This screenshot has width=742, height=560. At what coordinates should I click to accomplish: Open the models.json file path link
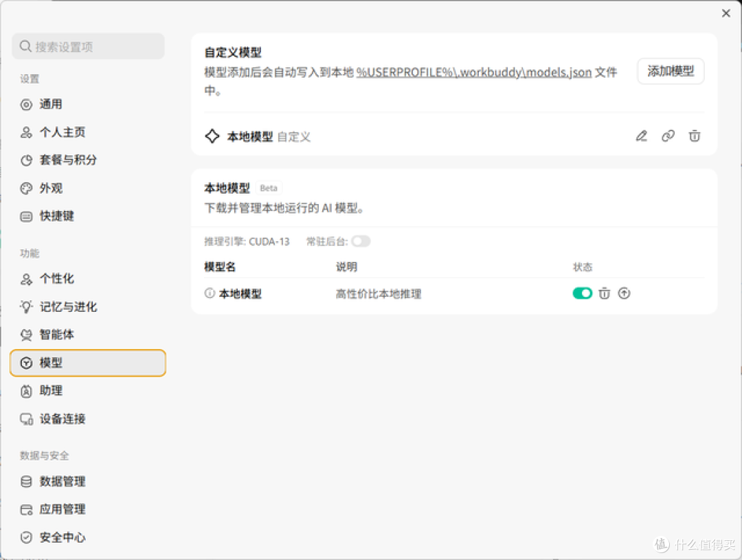pyautogui.click(x=473, y=72)
